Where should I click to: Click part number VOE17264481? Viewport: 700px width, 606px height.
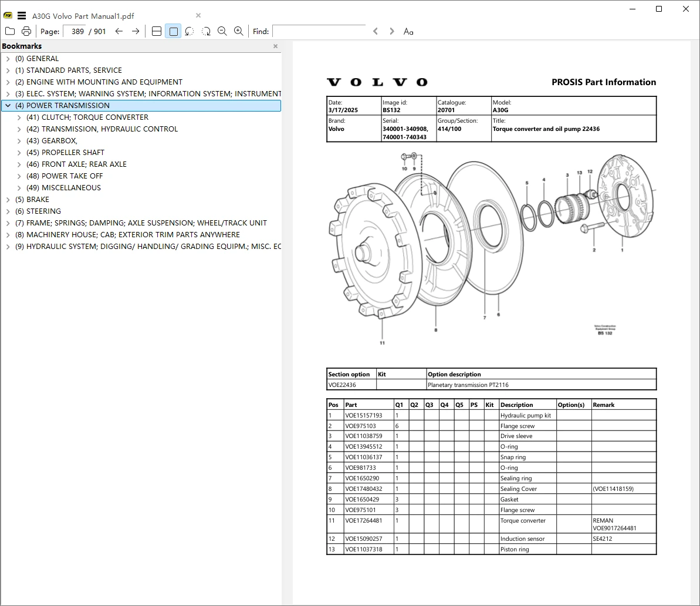[x=363, y=520]
